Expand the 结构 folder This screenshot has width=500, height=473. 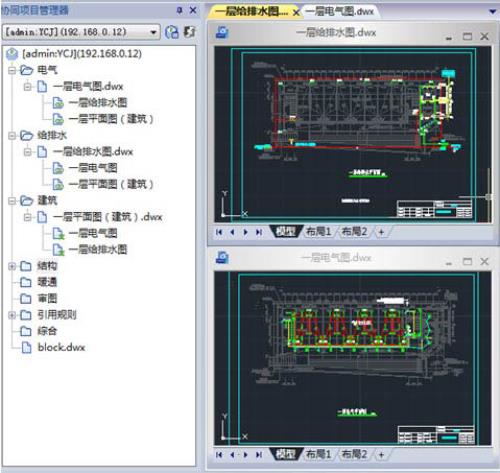tap(12, 266)
